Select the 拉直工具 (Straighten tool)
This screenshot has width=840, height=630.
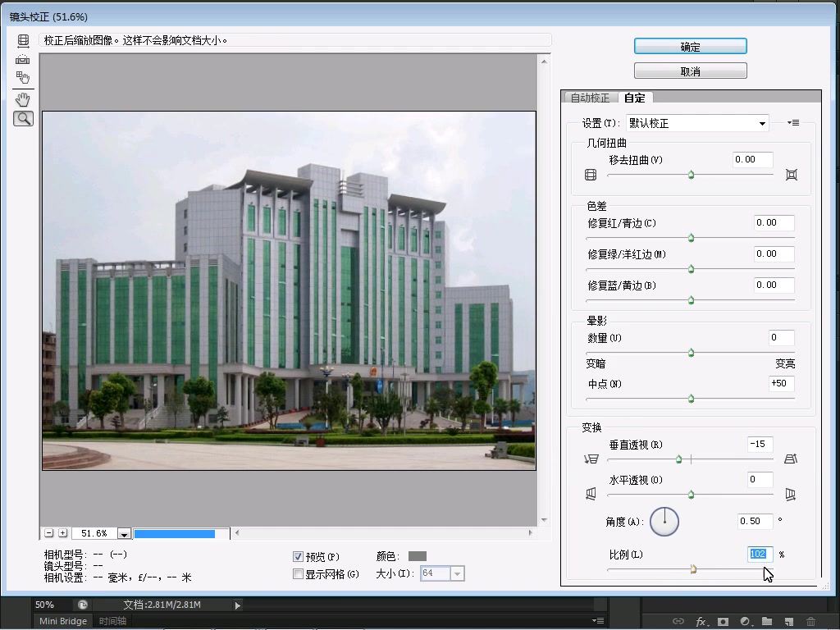[22, 58]
